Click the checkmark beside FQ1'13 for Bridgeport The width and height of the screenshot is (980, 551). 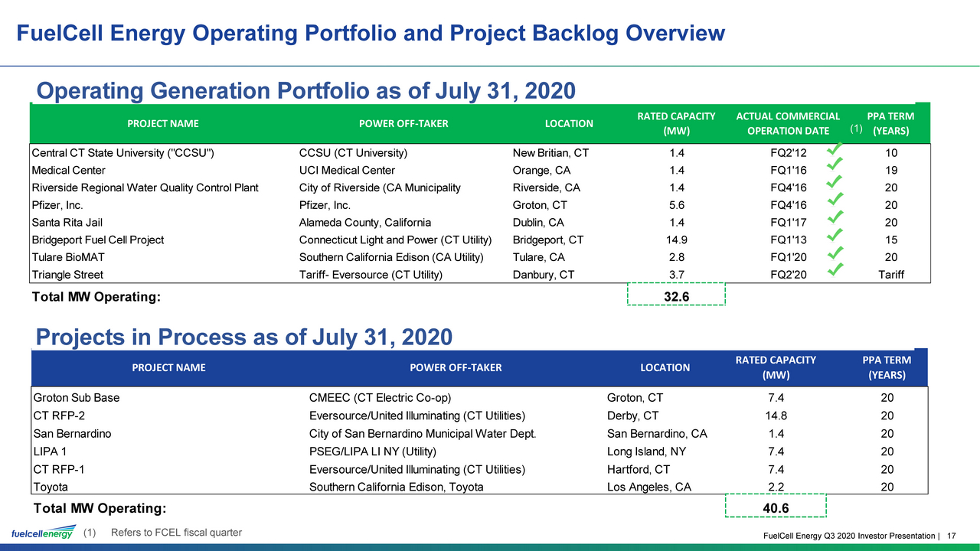tap(836, 234)
